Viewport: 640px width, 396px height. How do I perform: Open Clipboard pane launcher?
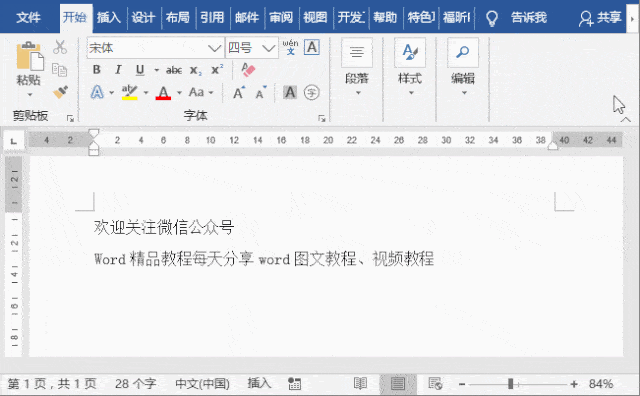click(x=70, y=118)
